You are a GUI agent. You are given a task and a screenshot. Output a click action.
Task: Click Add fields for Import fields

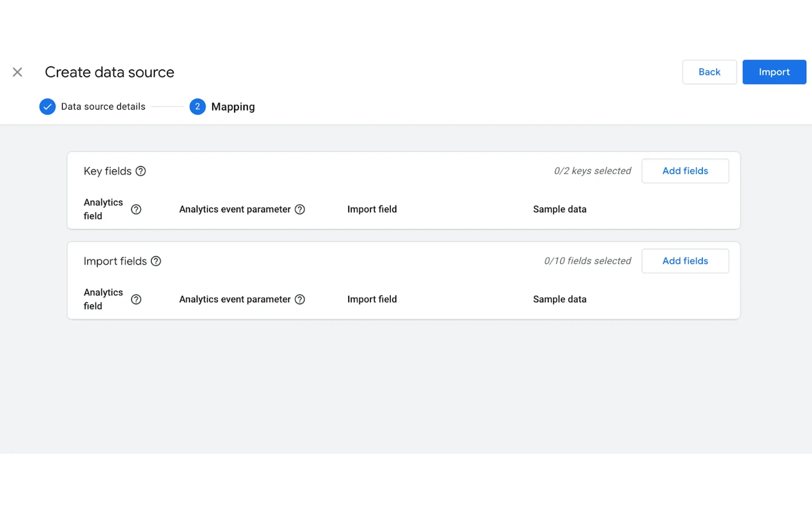point(685,261)
